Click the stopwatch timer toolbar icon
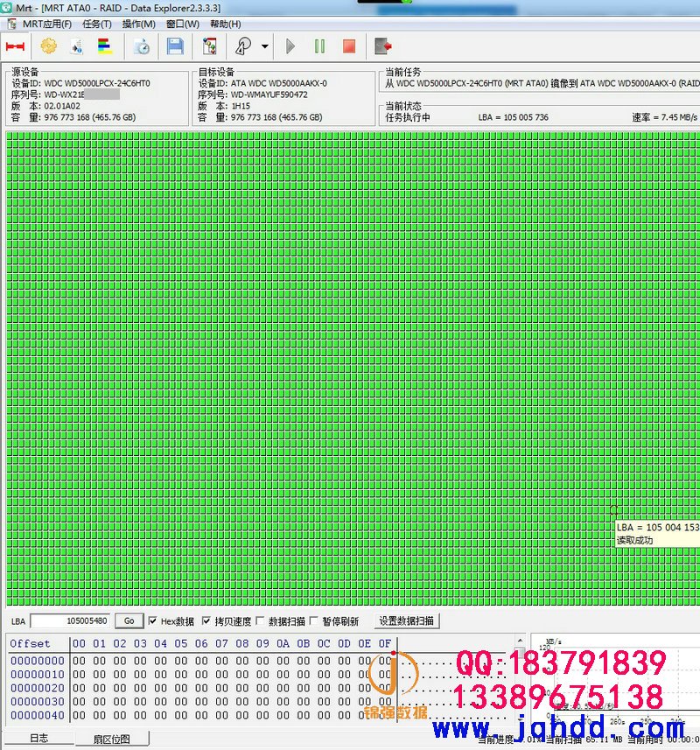This screenshot has height=750, width=700. [142, 46]
